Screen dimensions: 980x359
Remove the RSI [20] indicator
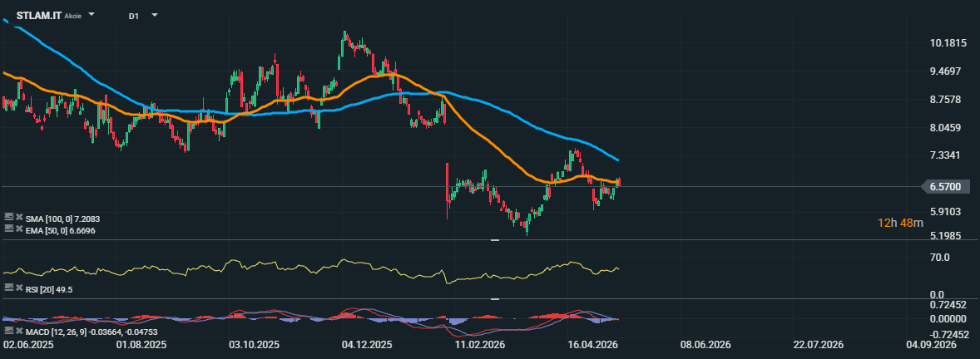point(19,288)
